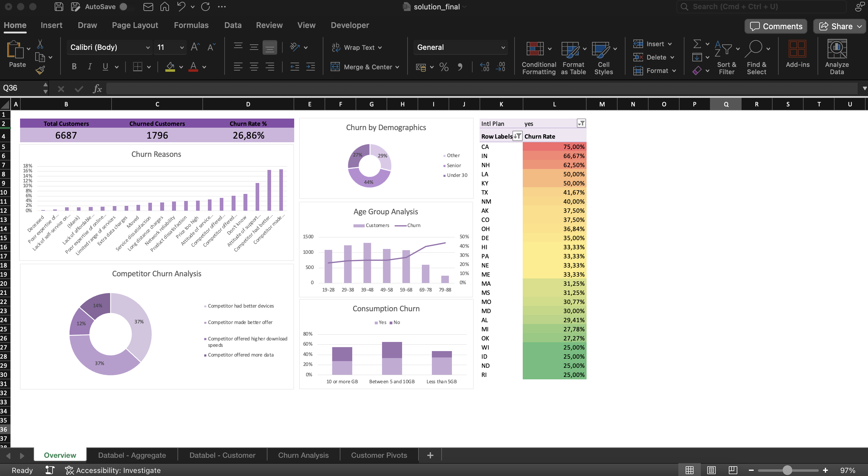
Task: Open the Comments panel
Action: point(775,26)
